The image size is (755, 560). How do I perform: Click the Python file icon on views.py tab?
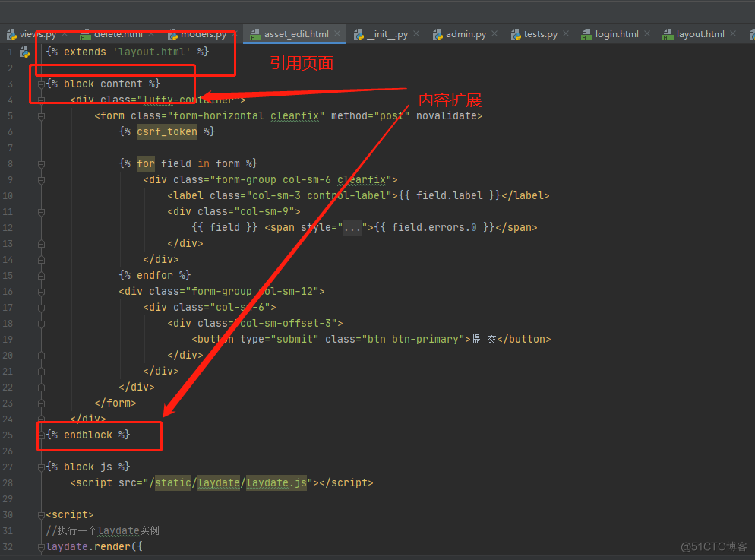[x=11, y=35]
